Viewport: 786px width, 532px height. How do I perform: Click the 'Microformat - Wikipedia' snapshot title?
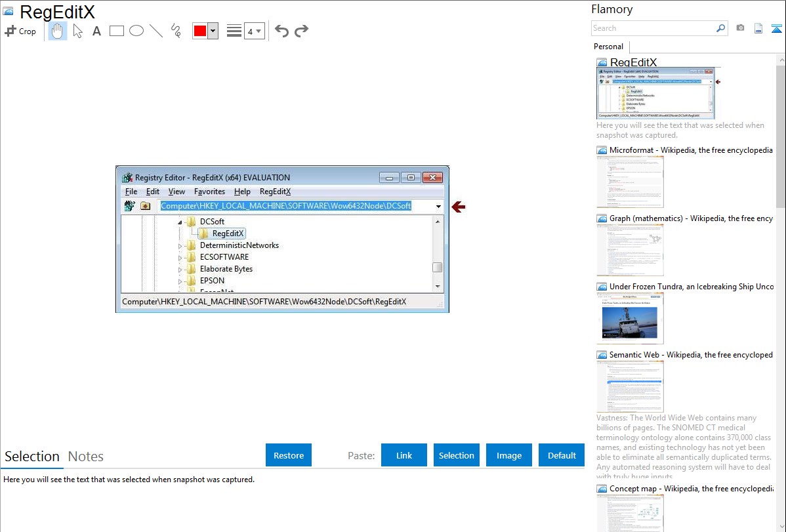pos(691,150)
